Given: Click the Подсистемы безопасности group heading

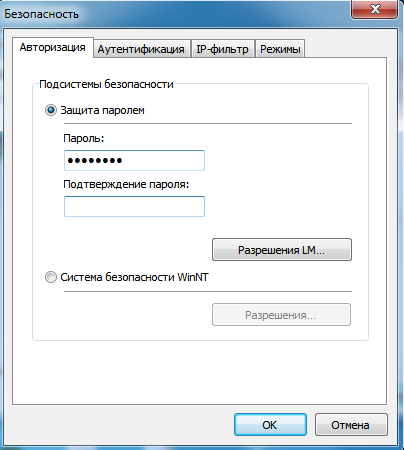Looking at the screenshot, I should (106, 84).
